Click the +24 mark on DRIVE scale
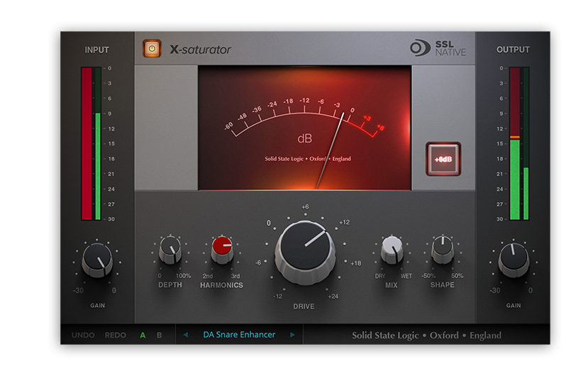588x371 pixels. click(333, 297)
